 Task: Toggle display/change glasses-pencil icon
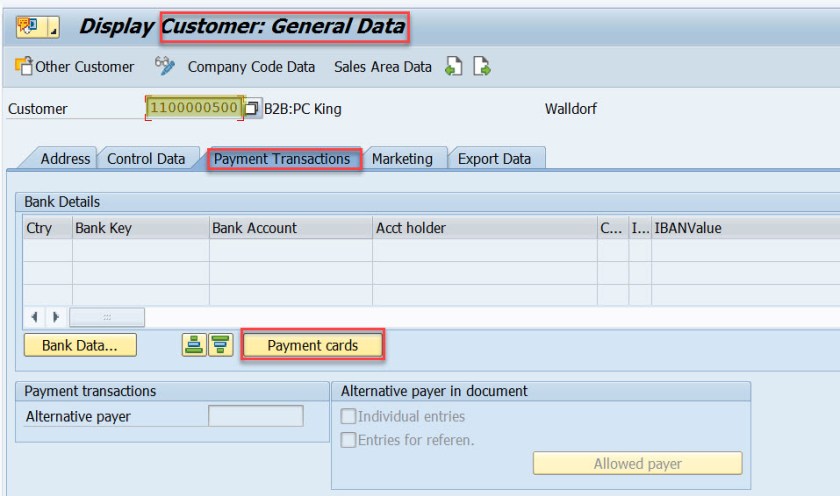pos(164,66)
